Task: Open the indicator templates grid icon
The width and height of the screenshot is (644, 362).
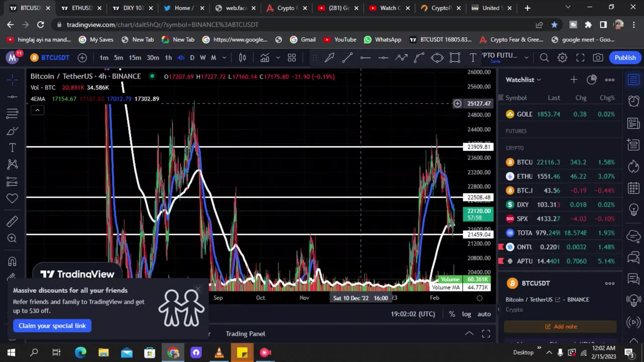Action: pos(292,58)
